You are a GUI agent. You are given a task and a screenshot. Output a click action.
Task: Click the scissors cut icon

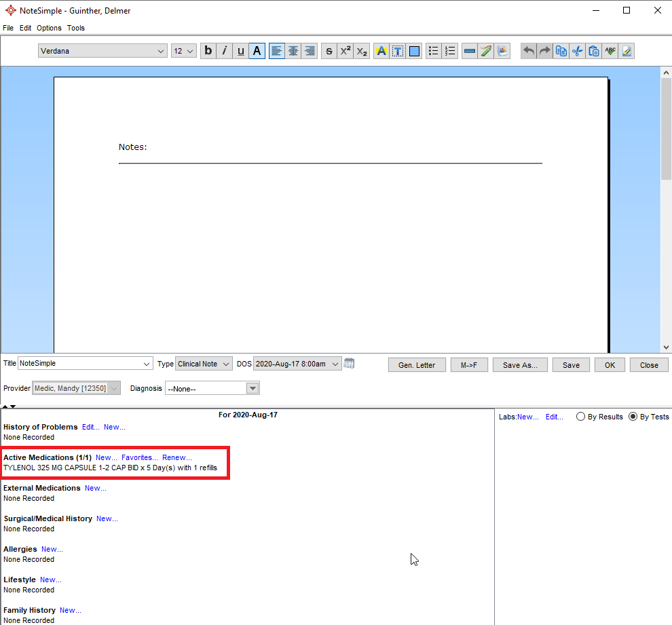tap(578, 51)
